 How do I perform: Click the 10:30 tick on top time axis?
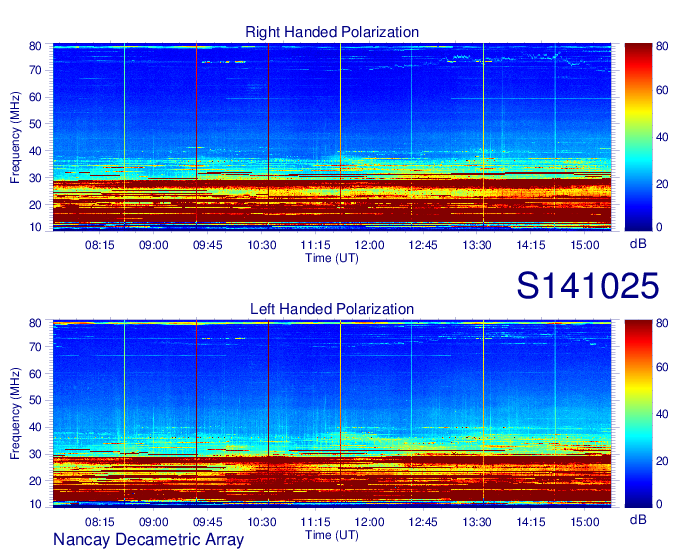pyautogui.click(x=262, y=245)
